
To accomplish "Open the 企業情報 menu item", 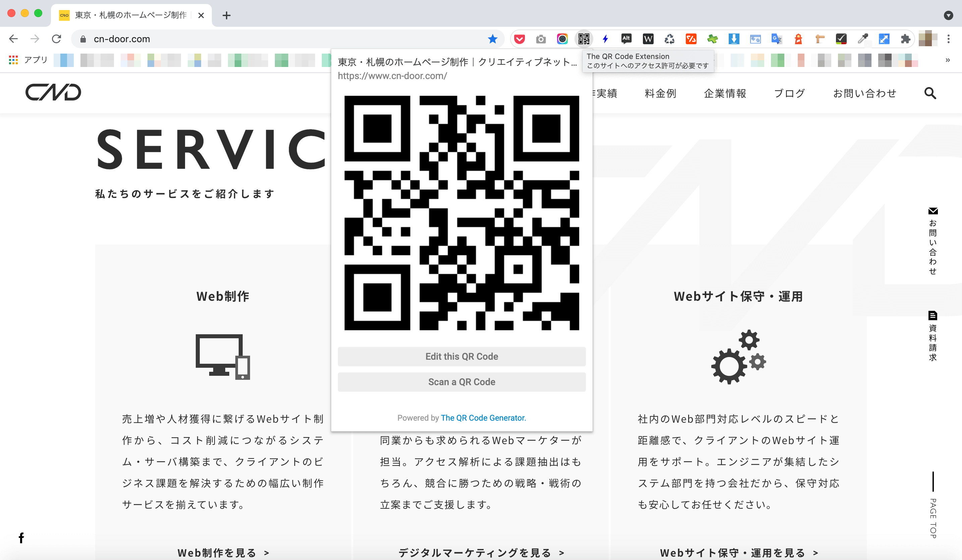I will pyautogui.click(x=725, y=93).
